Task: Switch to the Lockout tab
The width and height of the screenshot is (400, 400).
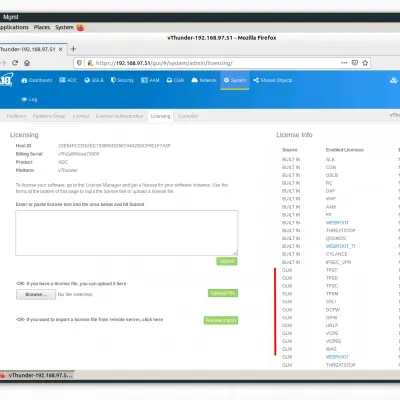Action: (81, 116)
